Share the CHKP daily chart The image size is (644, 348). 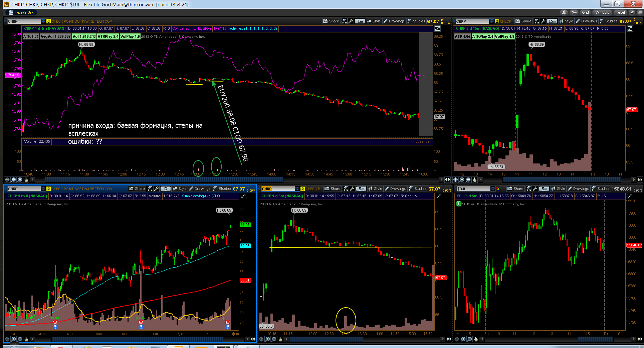(137, 189)
